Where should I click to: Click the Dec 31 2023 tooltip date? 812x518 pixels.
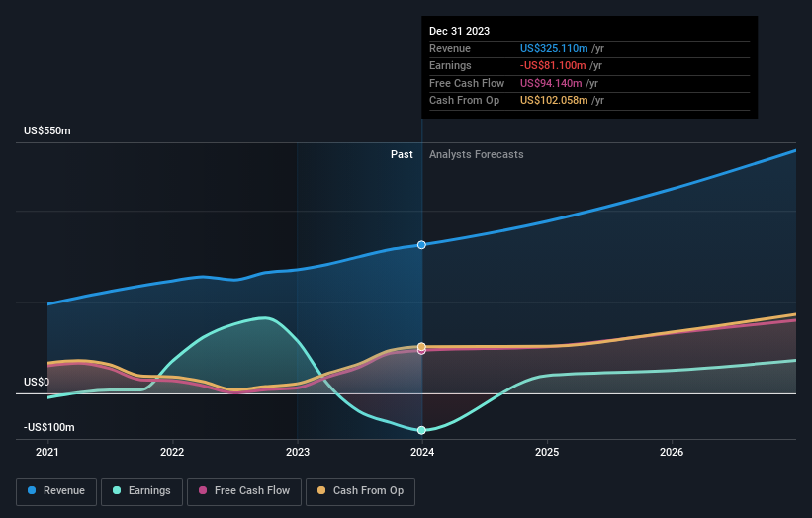[x=459, y=31]
